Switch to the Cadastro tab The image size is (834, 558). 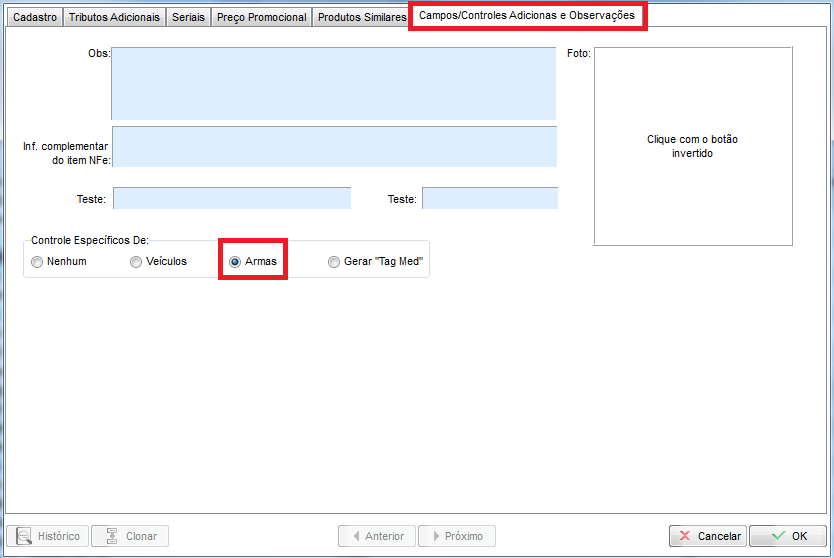(35, 17)
